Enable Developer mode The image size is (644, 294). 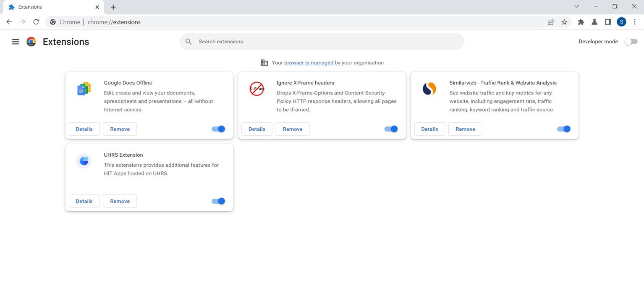631,42
